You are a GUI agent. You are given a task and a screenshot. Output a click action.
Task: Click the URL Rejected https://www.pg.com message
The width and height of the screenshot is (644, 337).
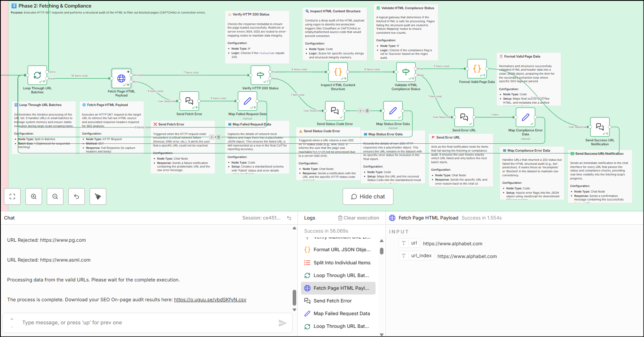click(x=46, y=240)
